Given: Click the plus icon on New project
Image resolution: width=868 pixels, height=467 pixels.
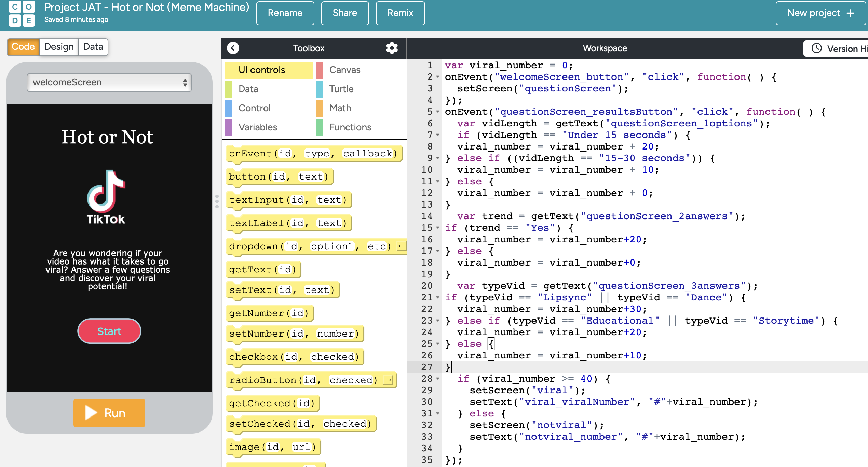Looking at the screenshot, I should tap(850, 13).
